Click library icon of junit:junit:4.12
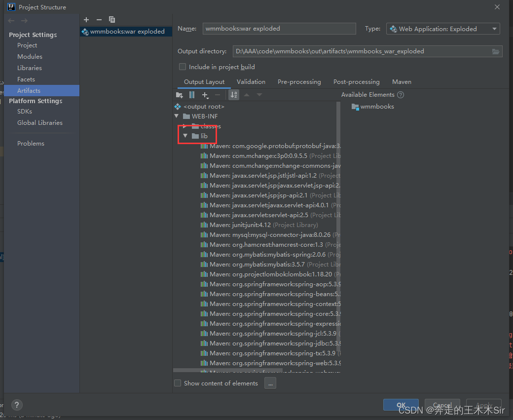513x420 pixels. click(204, 225)
